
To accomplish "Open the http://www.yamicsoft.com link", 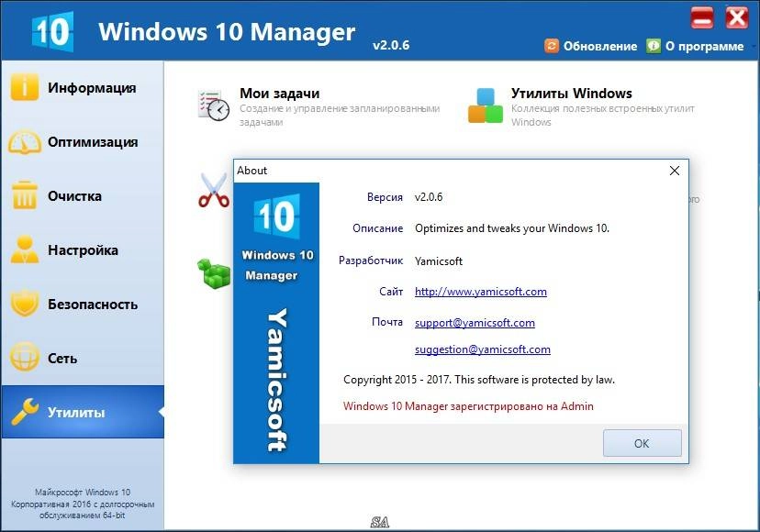I will (x=480, y=292).
